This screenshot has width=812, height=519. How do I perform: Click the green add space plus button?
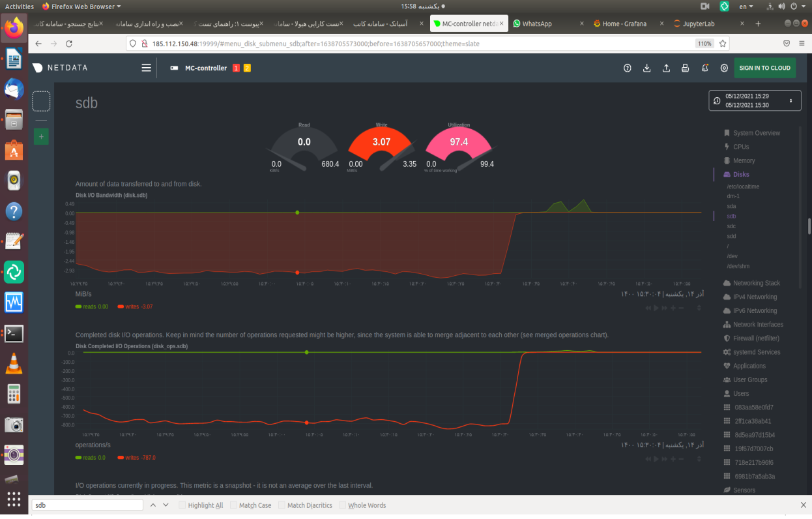(41, 136)
